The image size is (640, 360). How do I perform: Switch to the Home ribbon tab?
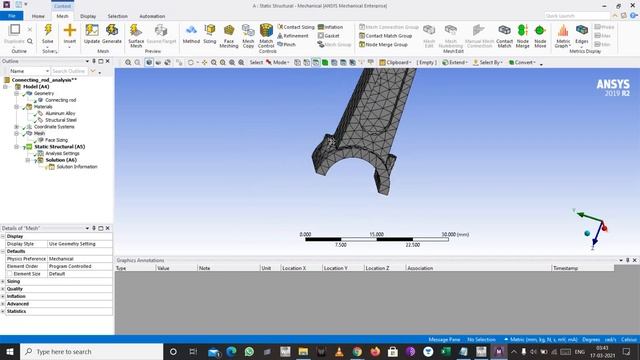38,16
